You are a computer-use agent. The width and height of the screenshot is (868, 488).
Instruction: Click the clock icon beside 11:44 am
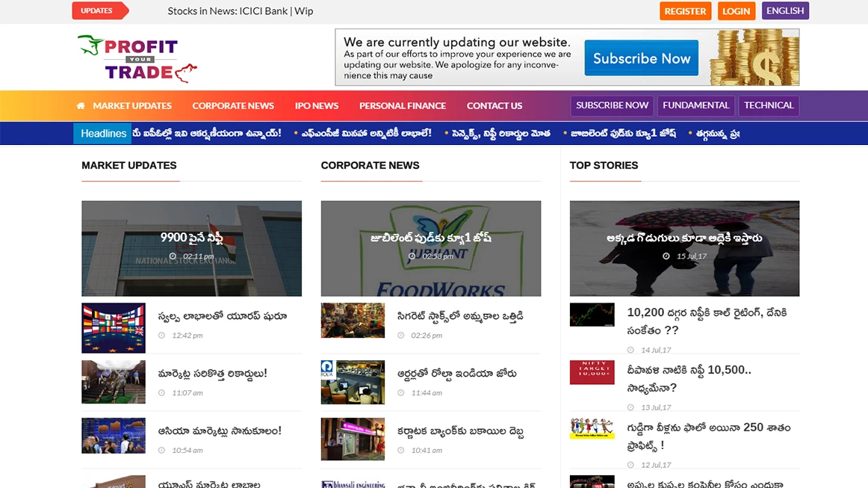pyautogui.click(x=401, y=393)
